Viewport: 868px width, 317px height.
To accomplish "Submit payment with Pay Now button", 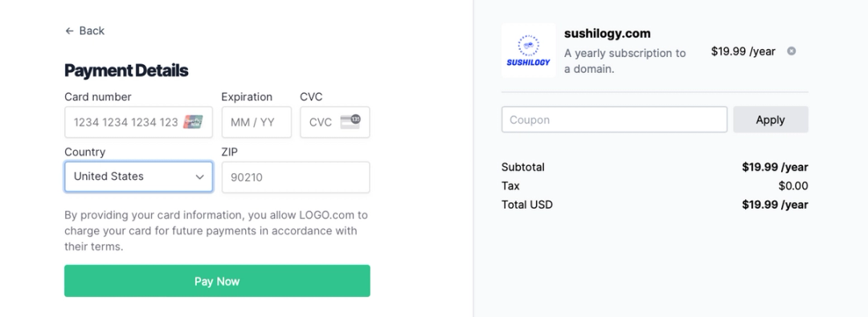I will coord(217,281).
